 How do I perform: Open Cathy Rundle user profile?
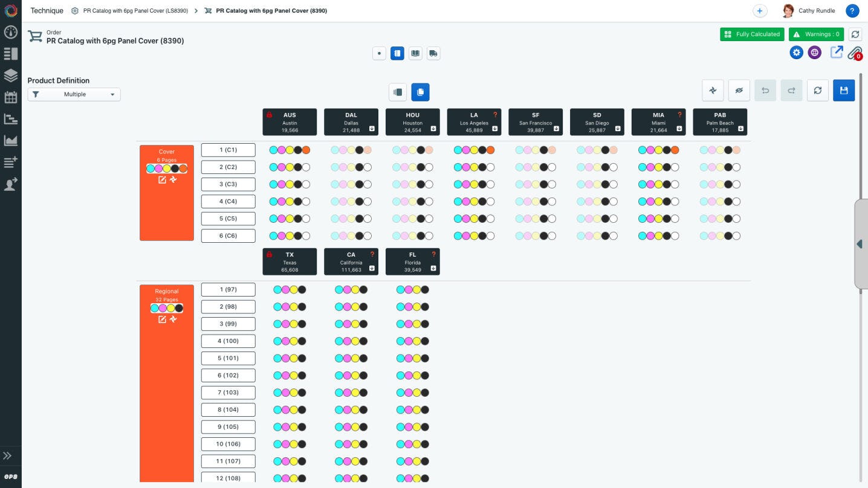coord(809,10)
